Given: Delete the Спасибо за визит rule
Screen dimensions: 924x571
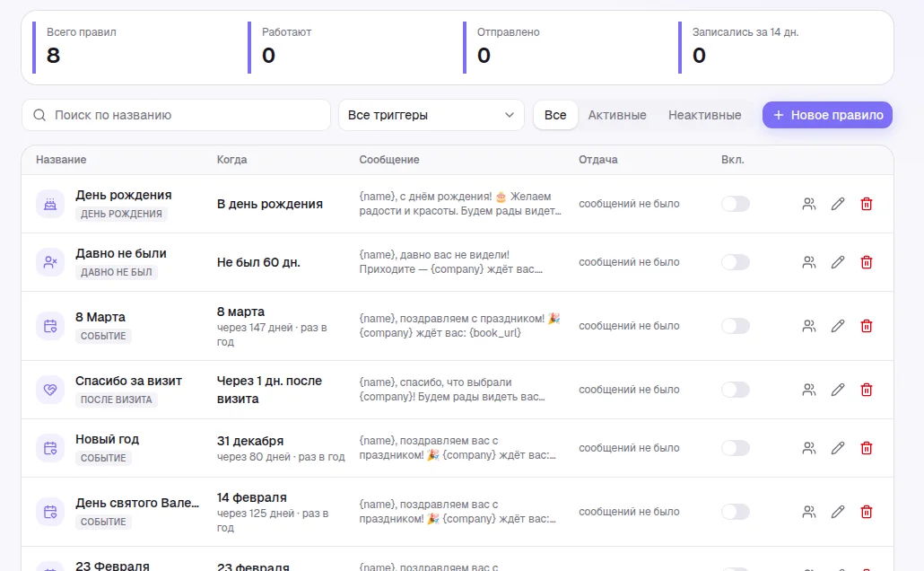Looking at the screenshot, I should click(x=867, y=390).
